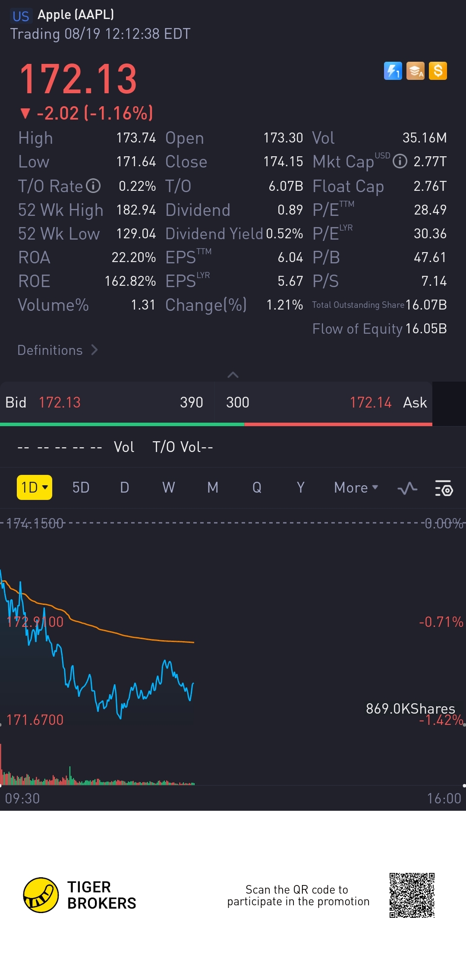Select the M monthly chart tab
466x980 pixels.
(213, 487)
